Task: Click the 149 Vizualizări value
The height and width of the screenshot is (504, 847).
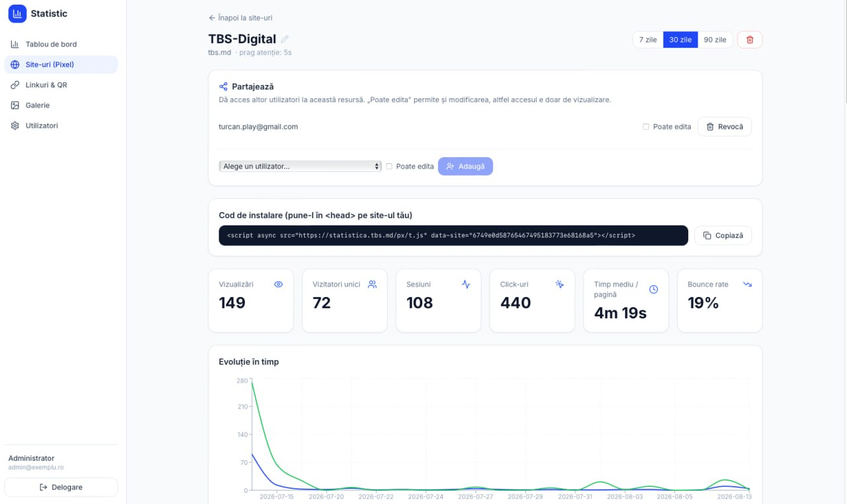Action: [x=232, y=303]
